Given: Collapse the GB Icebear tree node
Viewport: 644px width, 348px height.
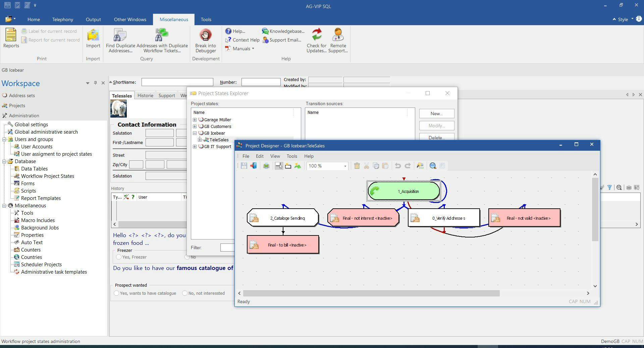Looking at the screenshot, I should click(x=195, y=133).
